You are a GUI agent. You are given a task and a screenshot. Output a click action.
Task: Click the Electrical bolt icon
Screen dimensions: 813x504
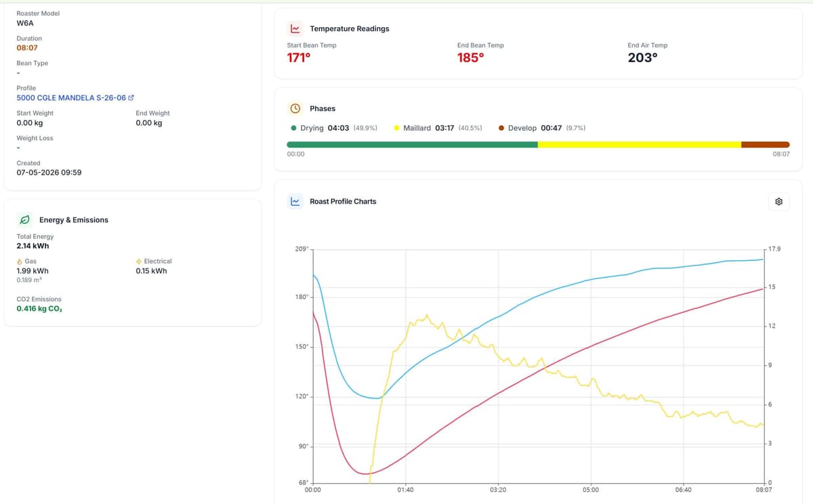coord(139,261)
